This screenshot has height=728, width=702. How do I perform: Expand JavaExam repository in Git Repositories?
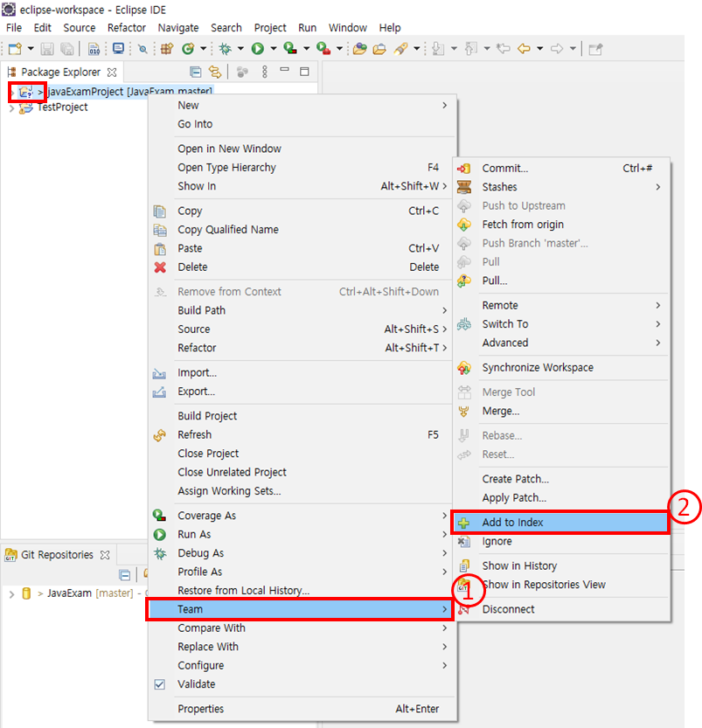coord(11,593)
